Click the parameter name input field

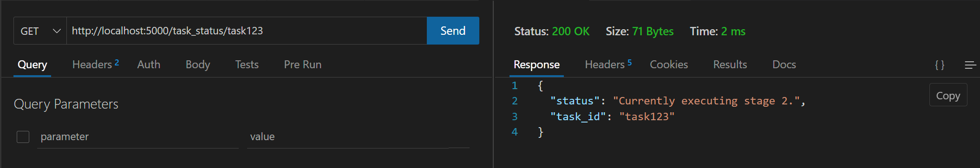tap(138, 137)
